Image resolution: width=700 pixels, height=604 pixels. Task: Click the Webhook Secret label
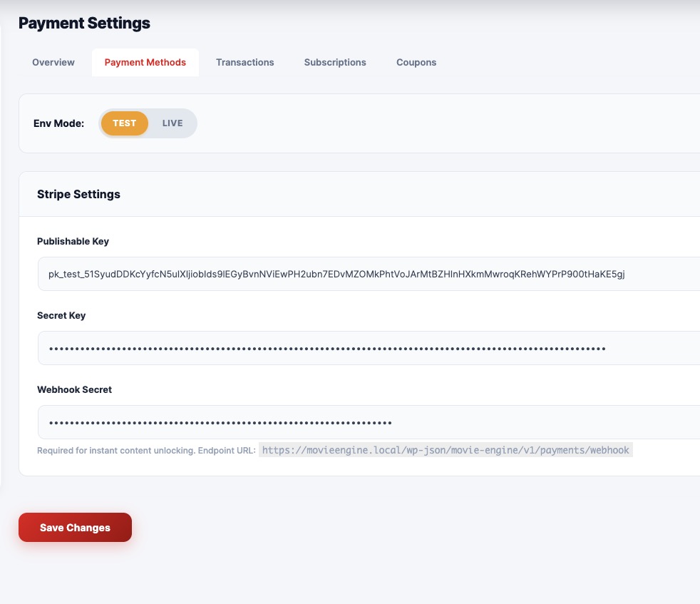[x=74, y=390]
